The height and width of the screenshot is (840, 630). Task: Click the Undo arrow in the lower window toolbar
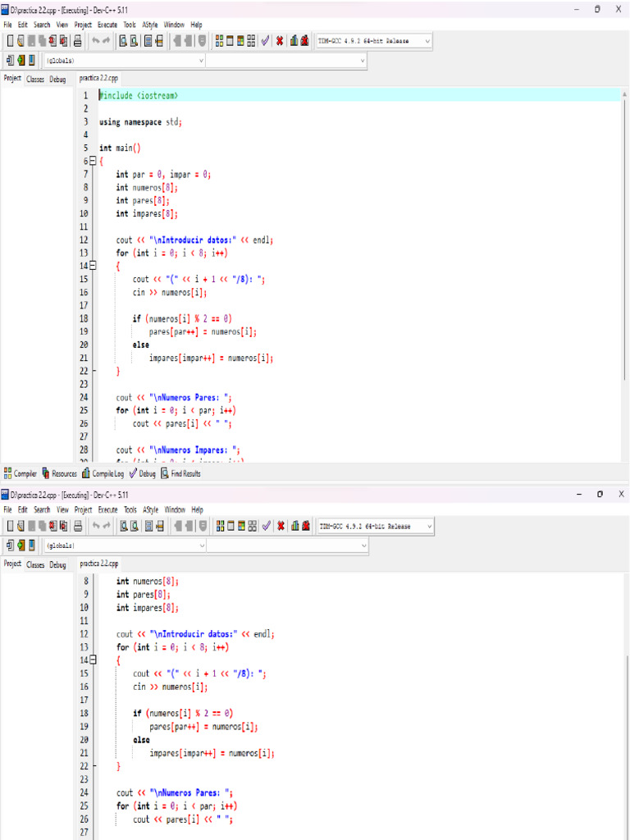96,526
